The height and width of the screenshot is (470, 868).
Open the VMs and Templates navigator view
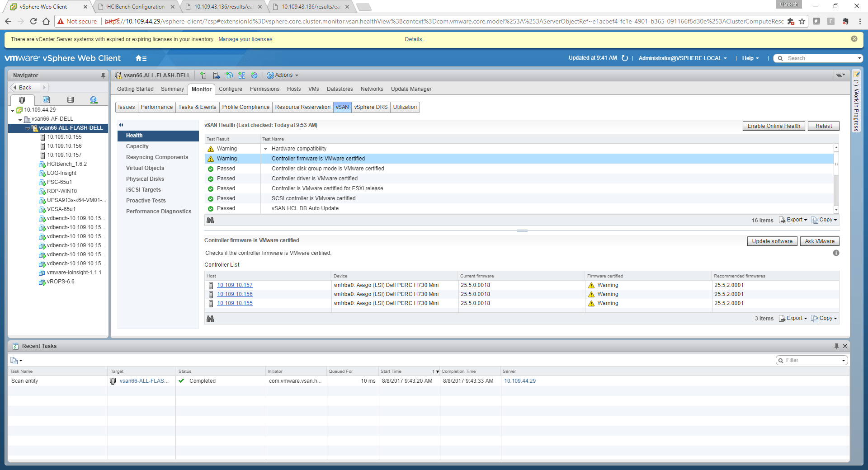click(46, 100)
